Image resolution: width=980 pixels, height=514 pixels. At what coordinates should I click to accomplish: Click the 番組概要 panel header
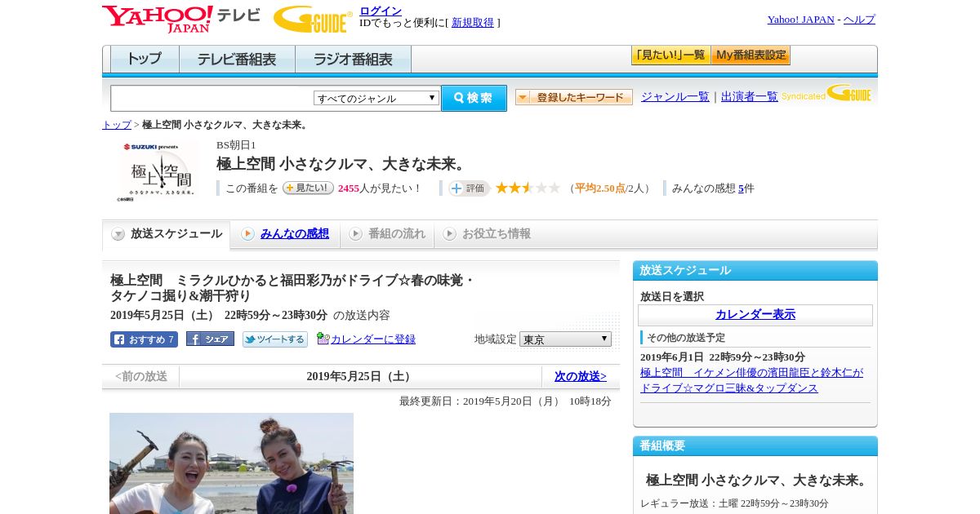[755, 446]
